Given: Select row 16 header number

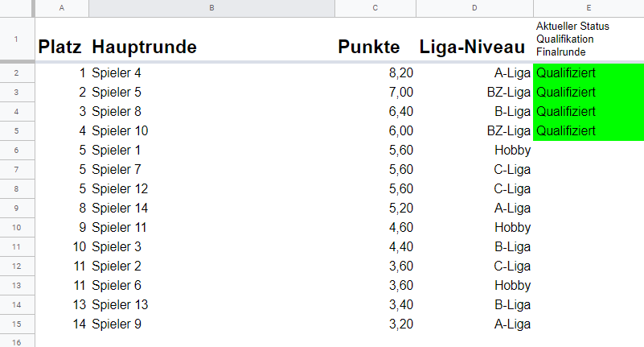Looking at the screenshot, I should [17, 342].
